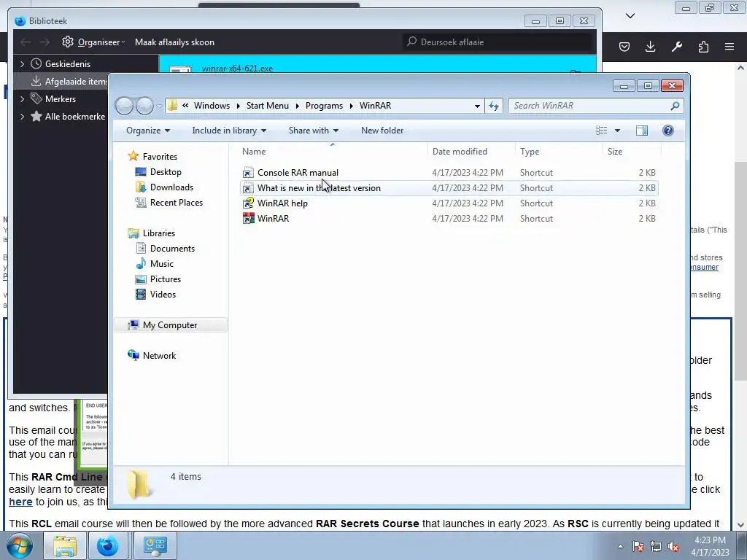The height and width of the screenshot is (560, 747).
Task: Follow the 'here' link on webpage
Action: click(20, 502)
